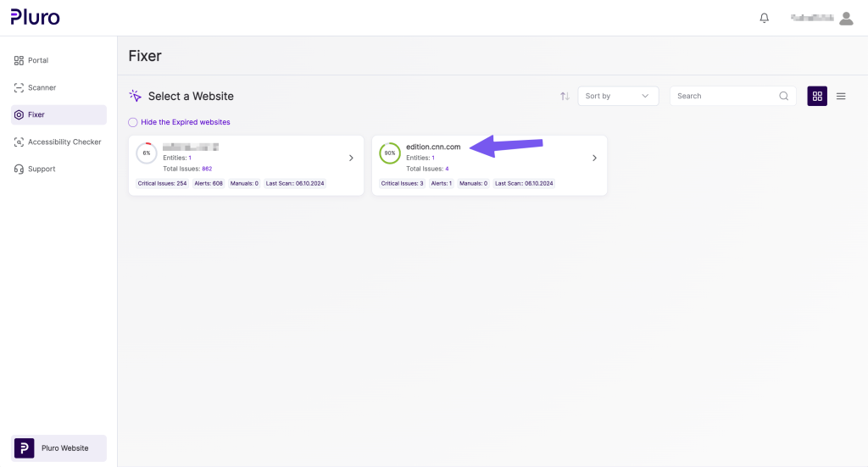This screenshot has height=467, width=868.
Task: Open the Support sidebar item
Action: 41,169
